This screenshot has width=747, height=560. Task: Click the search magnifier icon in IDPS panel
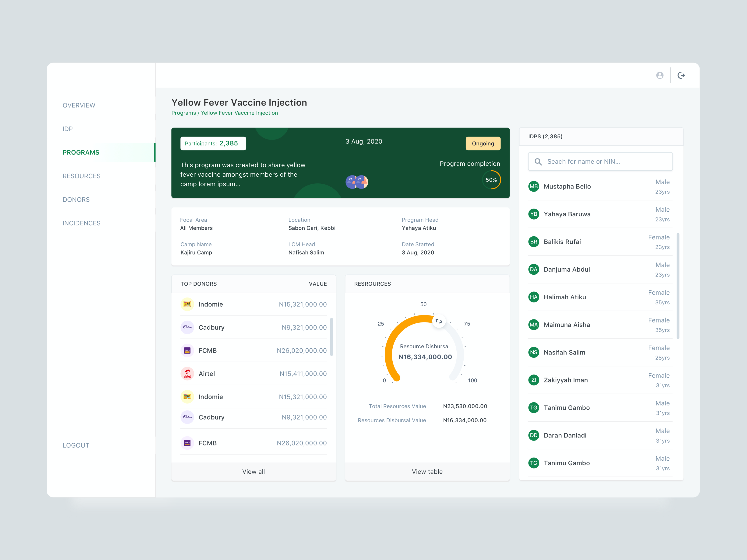pyautogui.click(x=538, y=162)
